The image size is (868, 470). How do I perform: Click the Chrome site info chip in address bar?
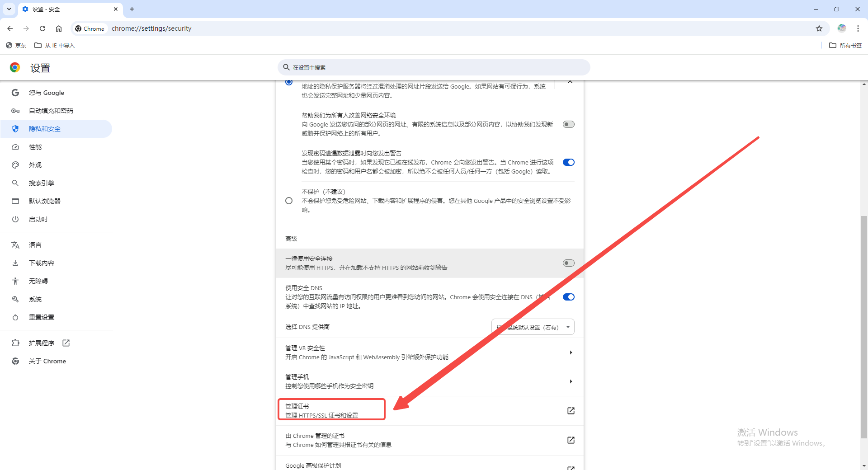point(90,28)
